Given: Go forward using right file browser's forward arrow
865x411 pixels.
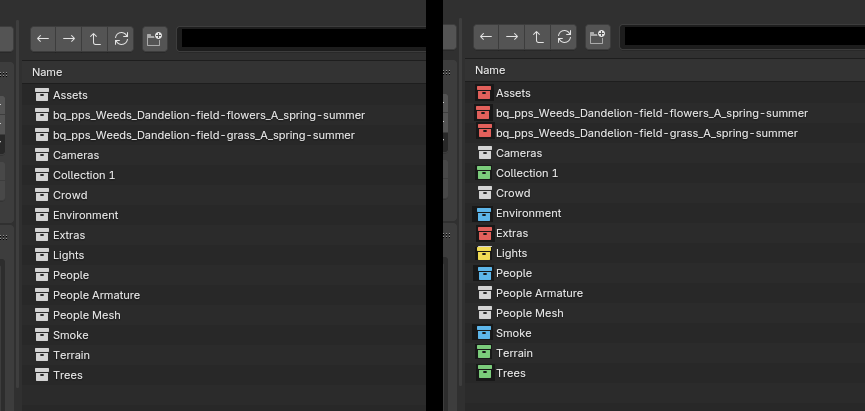Looking at the screenshot, I should [512, 37].
